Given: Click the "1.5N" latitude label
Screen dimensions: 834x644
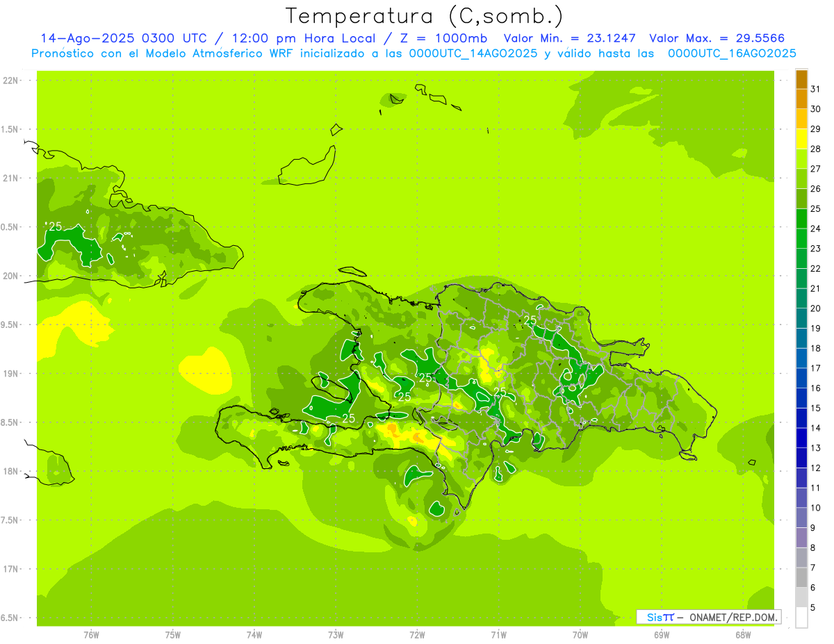Looking at the screenshot, I should (10, 129).
